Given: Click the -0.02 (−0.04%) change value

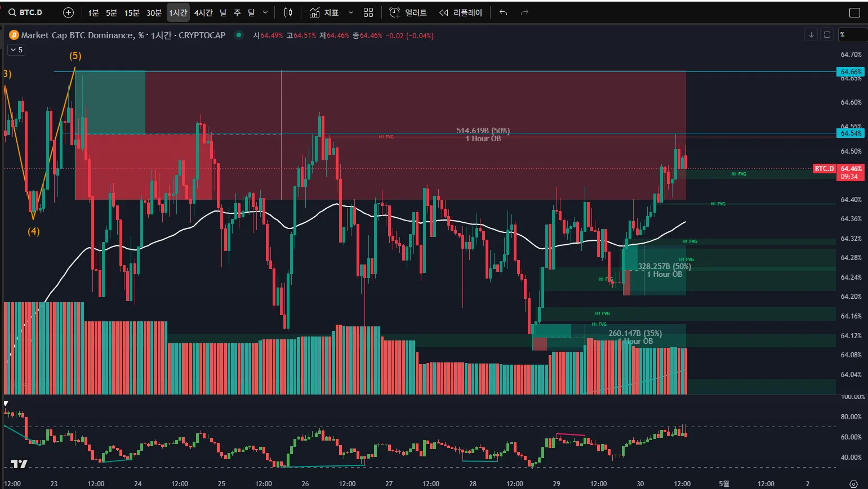Looking at the screenshot, I should pos(409,35).
